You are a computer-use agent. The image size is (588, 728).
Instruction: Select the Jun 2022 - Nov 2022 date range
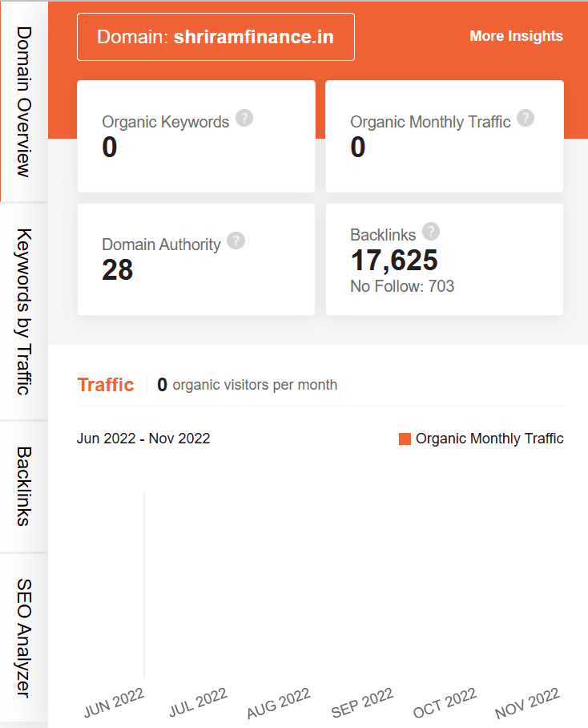pyautogui.click(x=143, y=439)
